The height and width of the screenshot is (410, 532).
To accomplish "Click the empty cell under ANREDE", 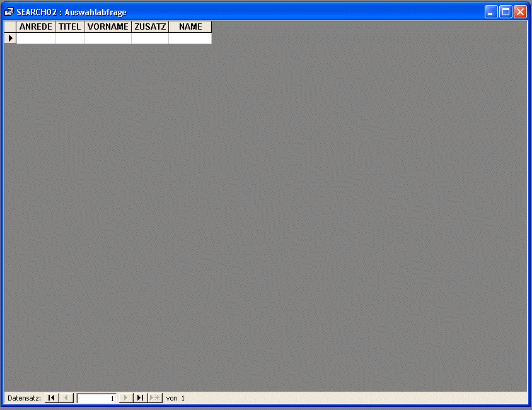I will pos(36,38).
